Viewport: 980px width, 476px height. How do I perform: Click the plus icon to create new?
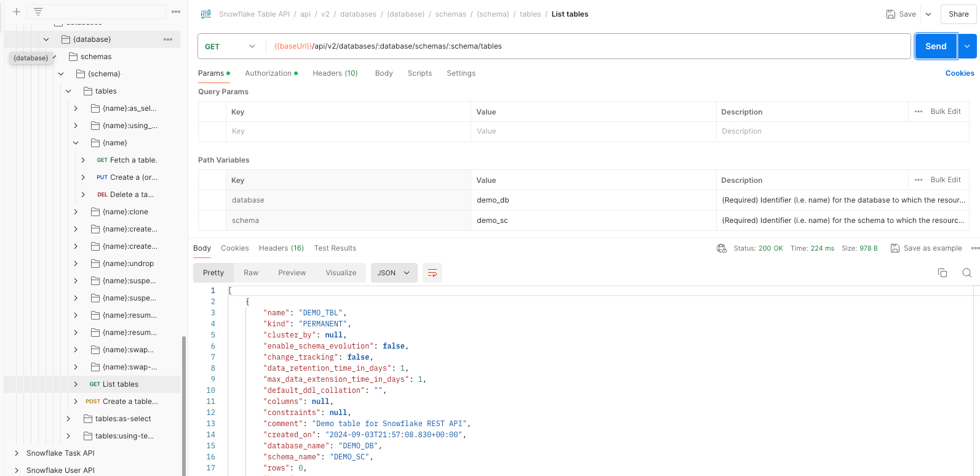17,12
